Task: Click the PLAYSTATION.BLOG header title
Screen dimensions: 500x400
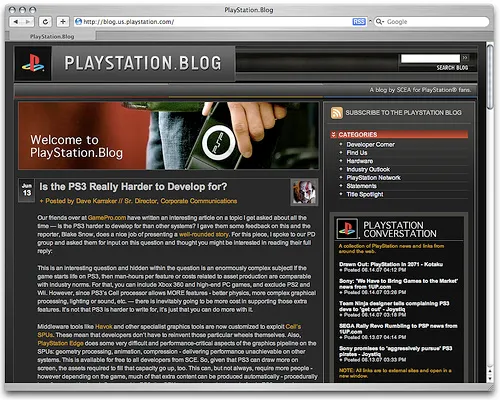Action: tap(143, 63)
